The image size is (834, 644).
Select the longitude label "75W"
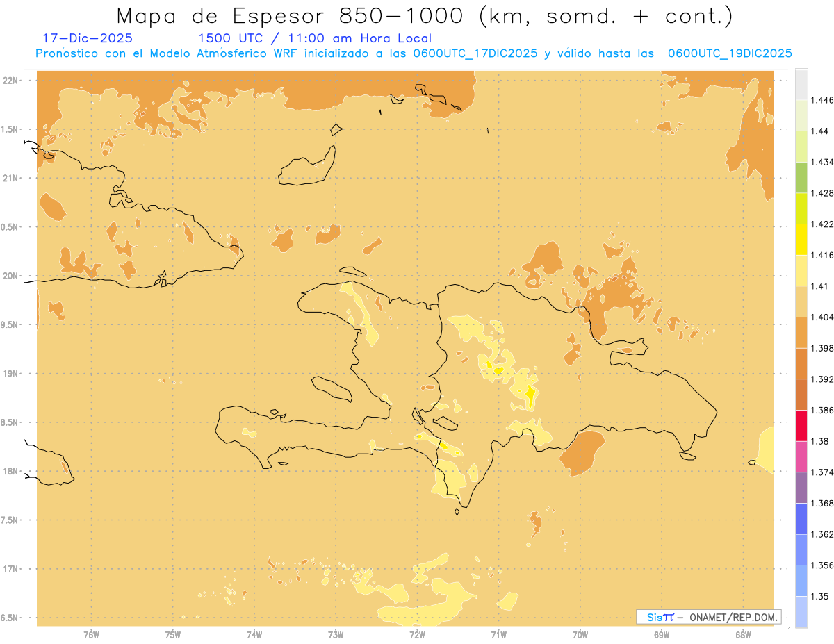click(173, 635)
